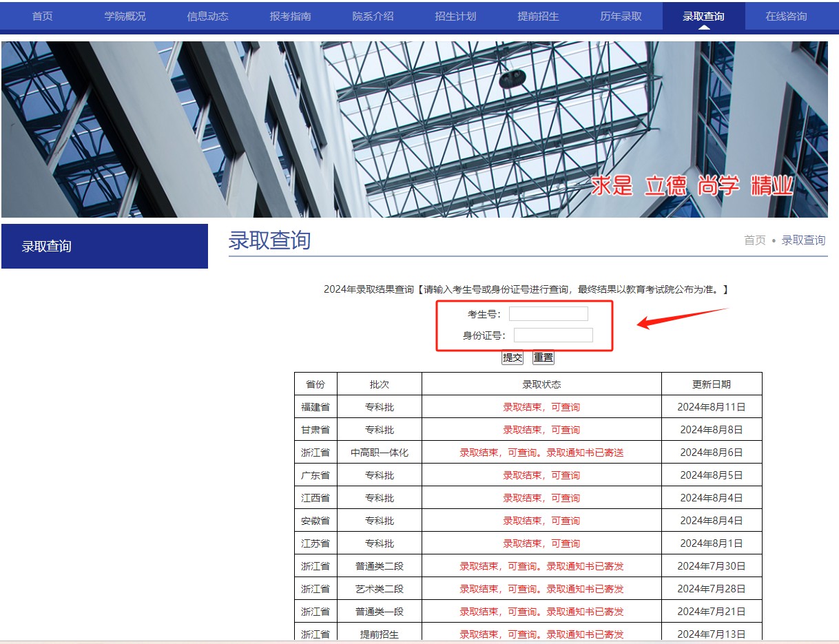
Task: Click the 考生号 text input field
Action: pos(548,314)
